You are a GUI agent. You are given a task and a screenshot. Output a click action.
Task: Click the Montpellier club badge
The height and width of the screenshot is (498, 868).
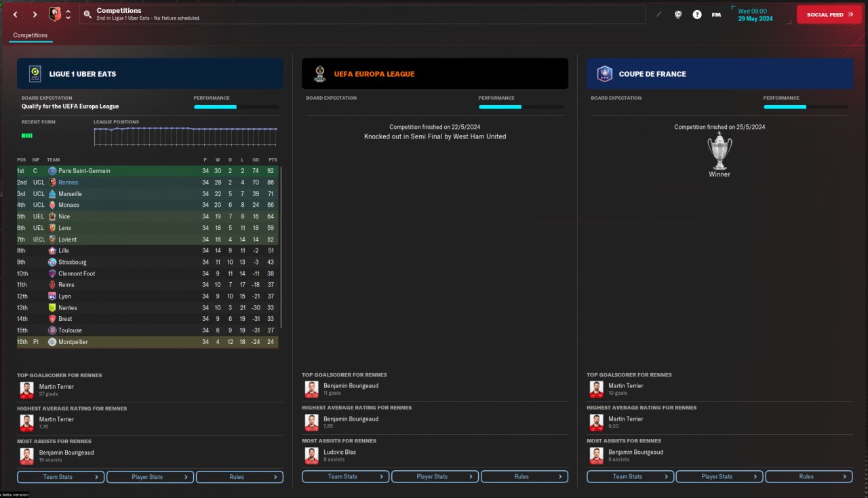(52, 342)
